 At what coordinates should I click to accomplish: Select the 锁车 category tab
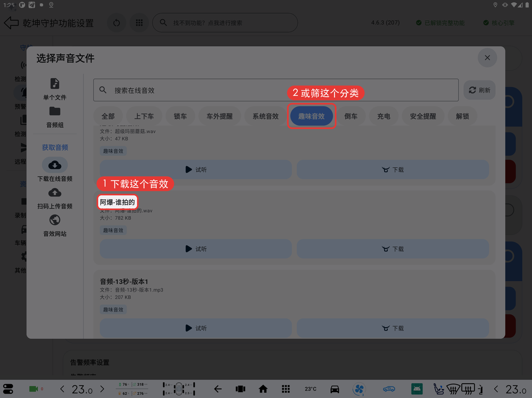tap(180, 117)
